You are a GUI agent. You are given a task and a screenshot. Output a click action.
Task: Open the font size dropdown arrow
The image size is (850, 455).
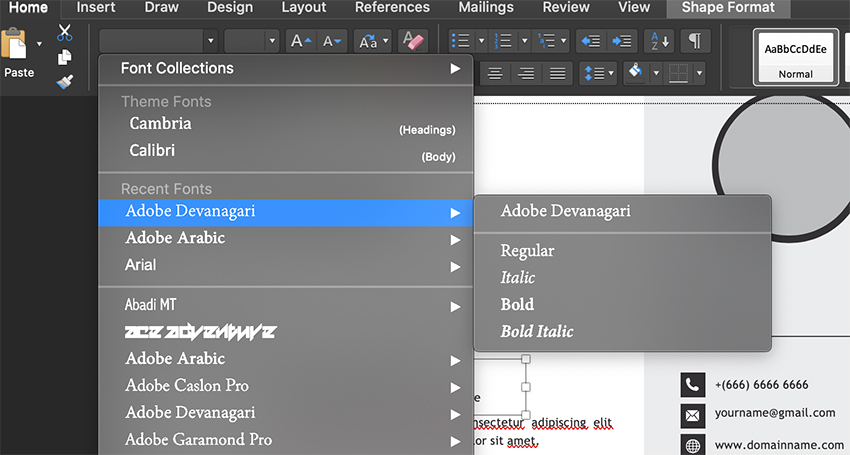pyautogui.click(x=272, y=41)
